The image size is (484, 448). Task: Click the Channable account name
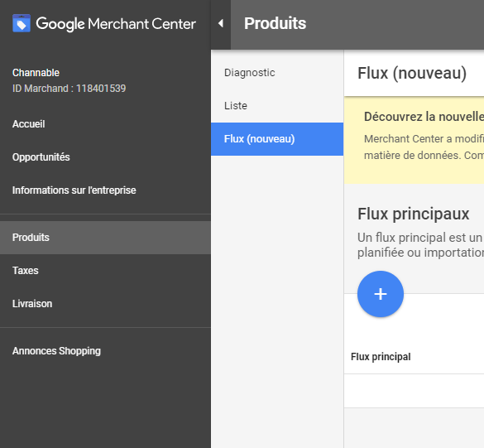click(36, 73)
